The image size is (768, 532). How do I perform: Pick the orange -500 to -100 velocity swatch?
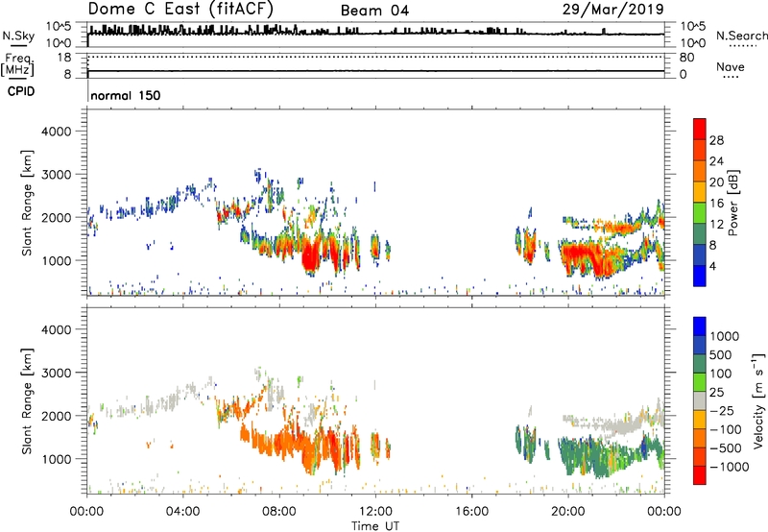(x=700, y=439)
